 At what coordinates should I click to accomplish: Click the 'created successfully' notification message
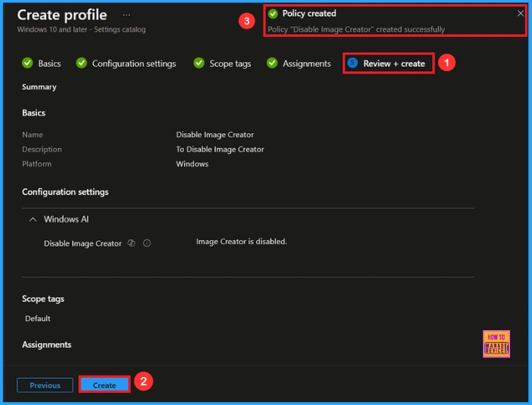356,29
